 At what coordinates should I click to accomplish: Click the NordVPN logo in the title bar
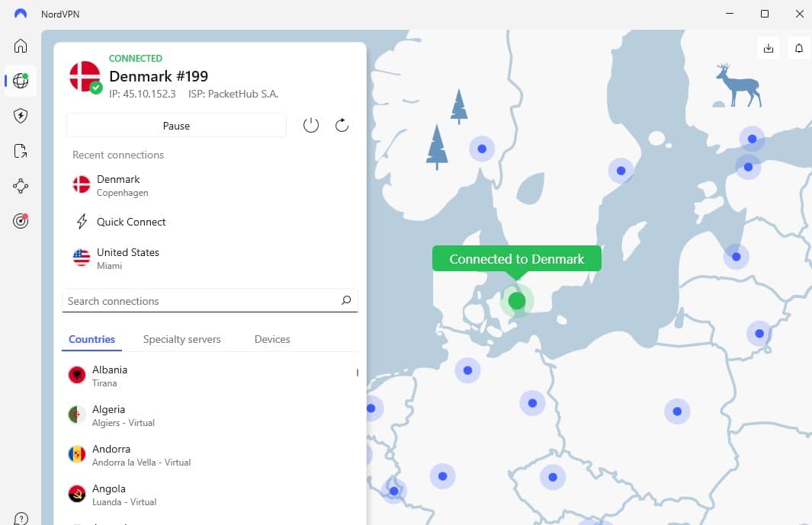[x=21, y=14]
